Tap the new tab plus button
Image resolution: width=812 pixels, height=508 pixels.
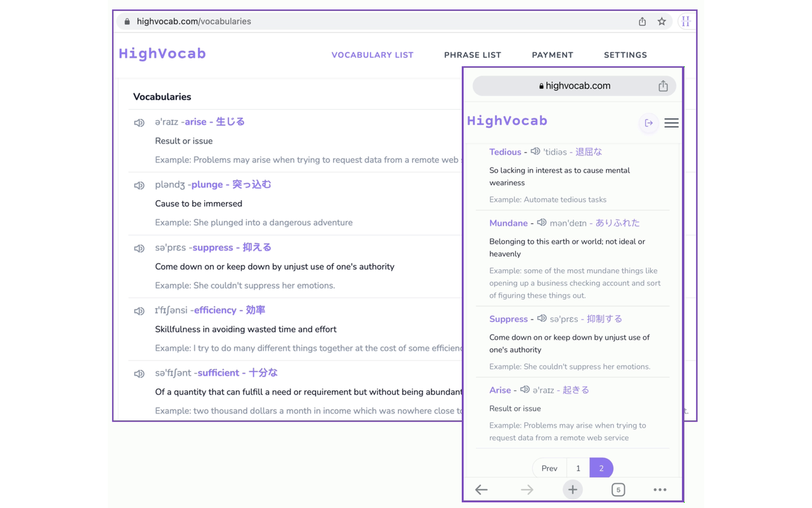pos(572,490)
